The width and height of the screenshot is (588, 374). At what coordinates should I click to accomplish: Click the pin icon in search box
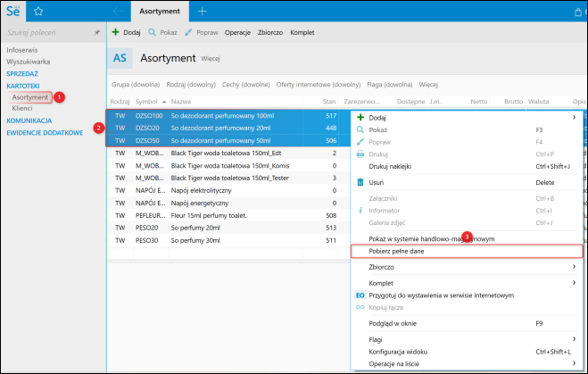[x=96, y=32]
